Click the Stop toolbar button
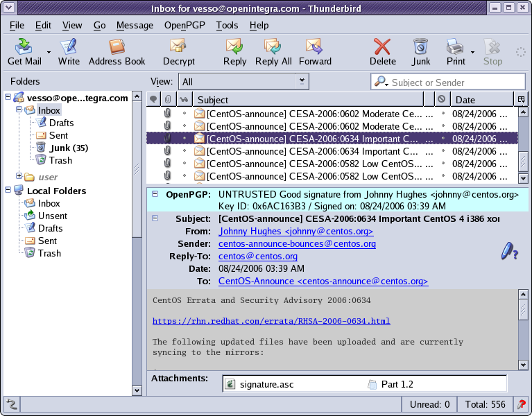Screen dimensions: 532x416 coord(492,52)
